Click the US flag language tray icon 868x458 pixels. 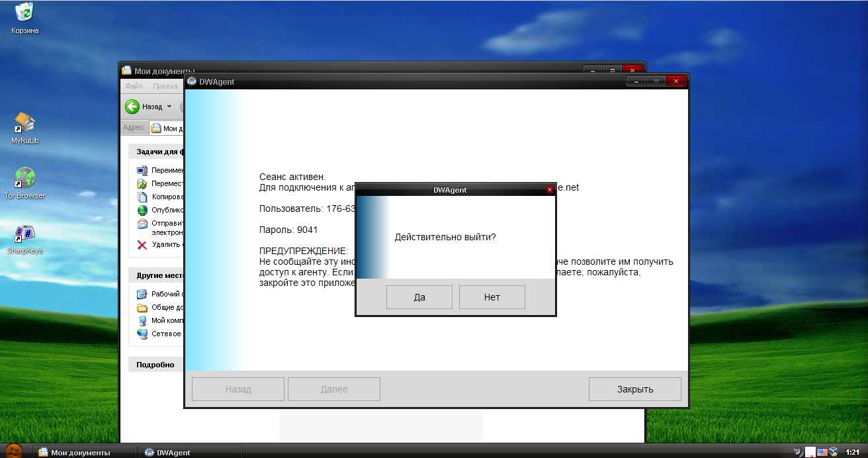(x=822, y=452)
